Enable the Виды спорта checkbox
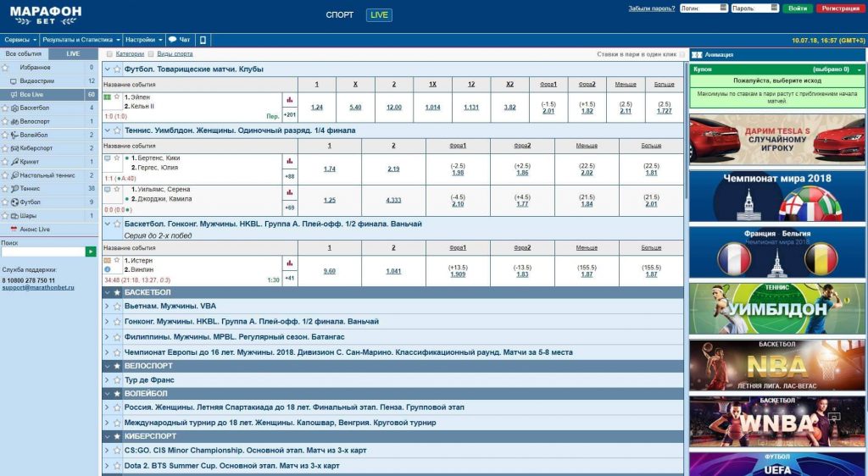 tap(150, 54)
